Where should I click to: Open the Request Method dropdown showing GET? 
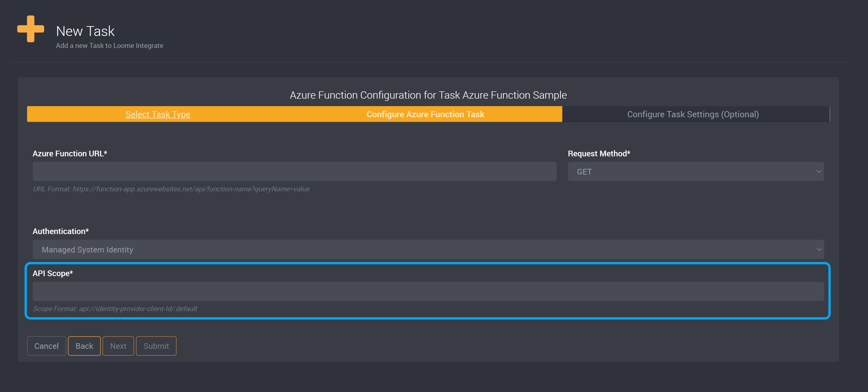[x=696, y=171]
